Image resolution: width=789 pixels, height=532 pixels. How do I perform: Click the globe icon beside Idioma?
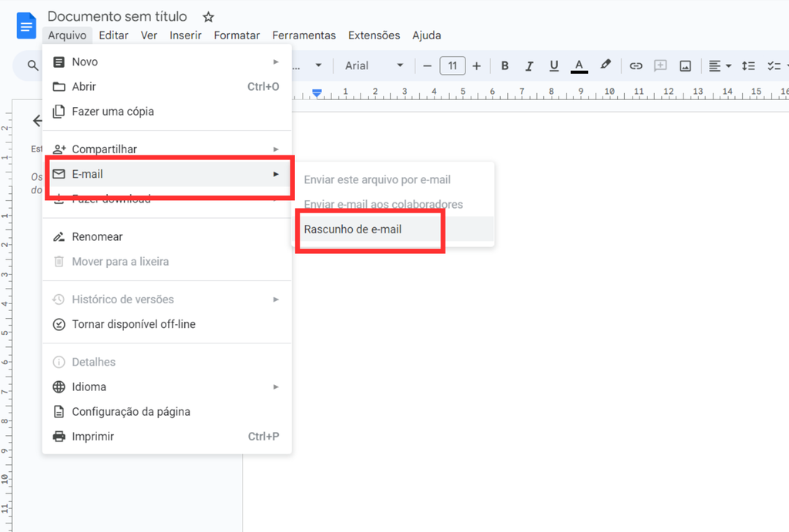click(x=59, y=386)
